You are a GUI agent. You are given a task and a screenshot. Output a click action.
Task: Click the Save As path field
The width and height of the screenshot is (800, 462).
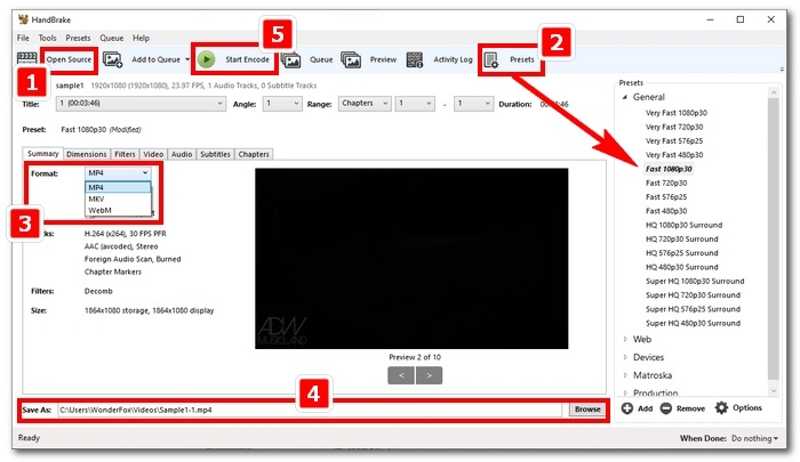coord(309,409)
